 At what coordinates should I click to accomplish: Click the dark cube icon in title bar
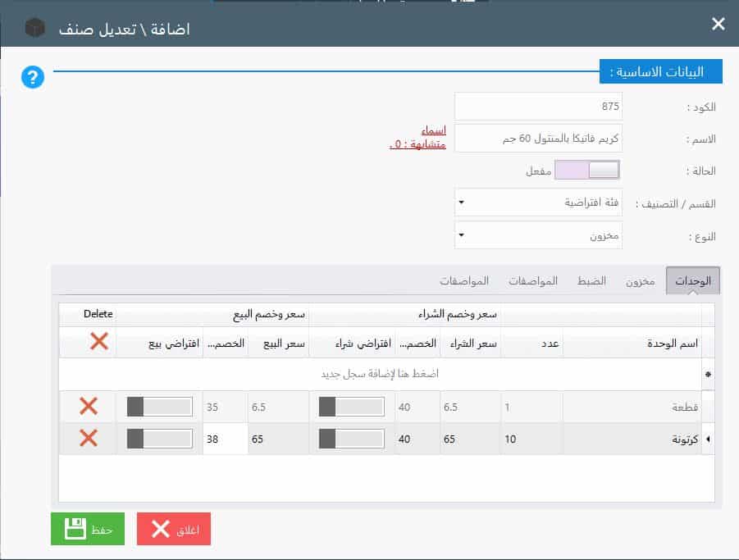coord(35,27)
